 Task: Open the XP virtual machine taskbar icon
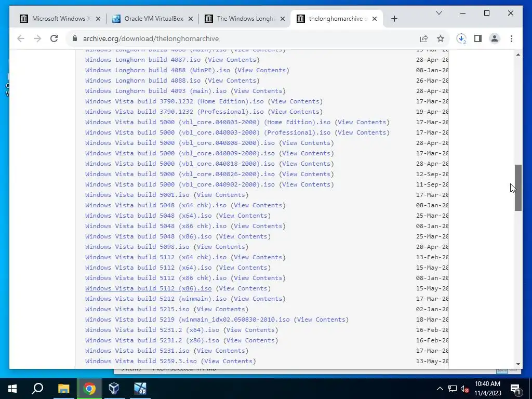tap(140, 389)
